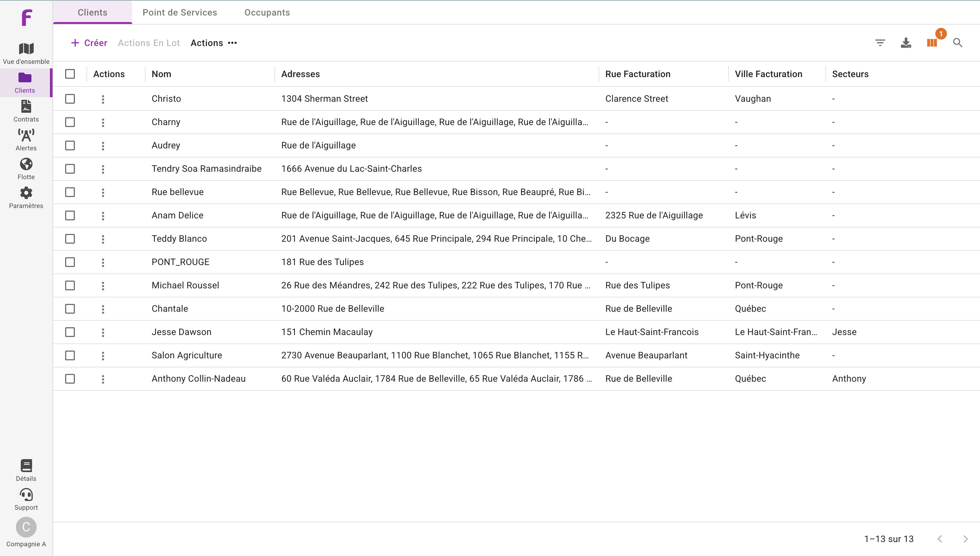Switch to the Occupants tab

(x=267, y=13)
